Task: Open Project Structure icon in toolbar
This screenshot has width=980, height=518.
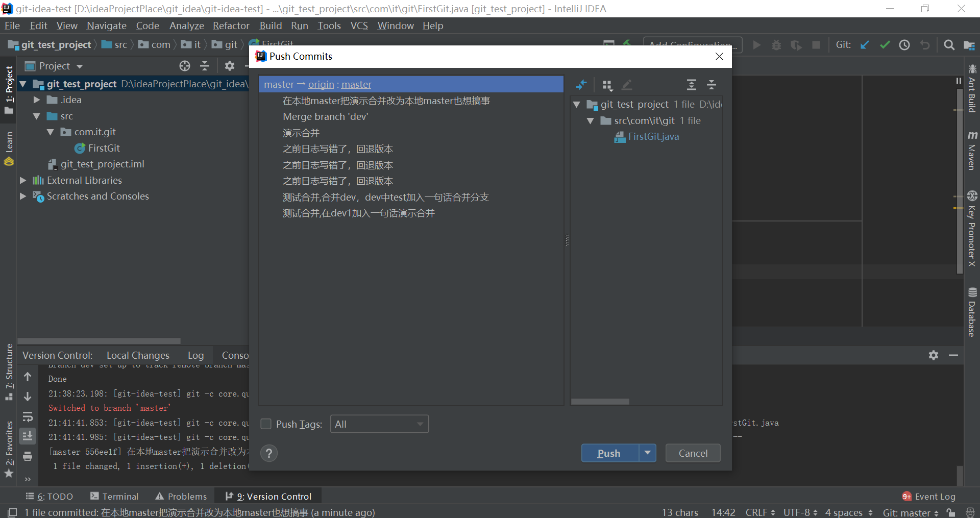Action: [x=969, y=45]
